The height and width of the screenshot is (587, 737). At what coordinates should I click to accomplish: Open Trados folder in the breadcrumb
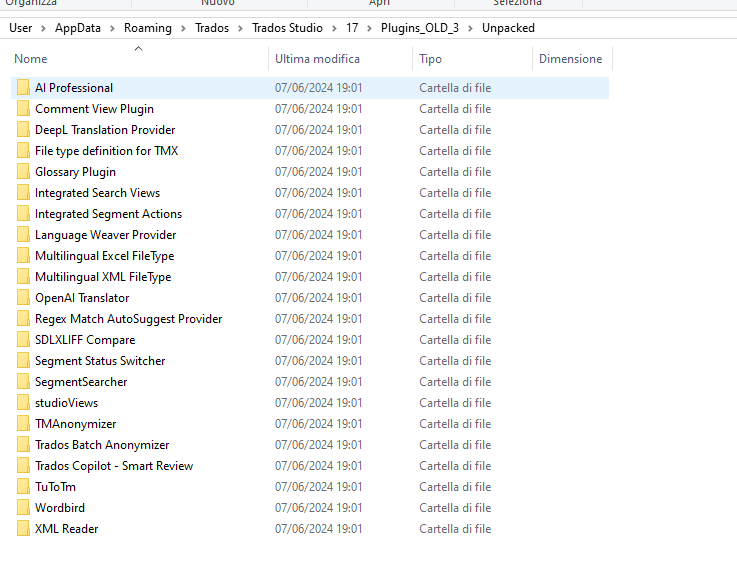point(212,28)
